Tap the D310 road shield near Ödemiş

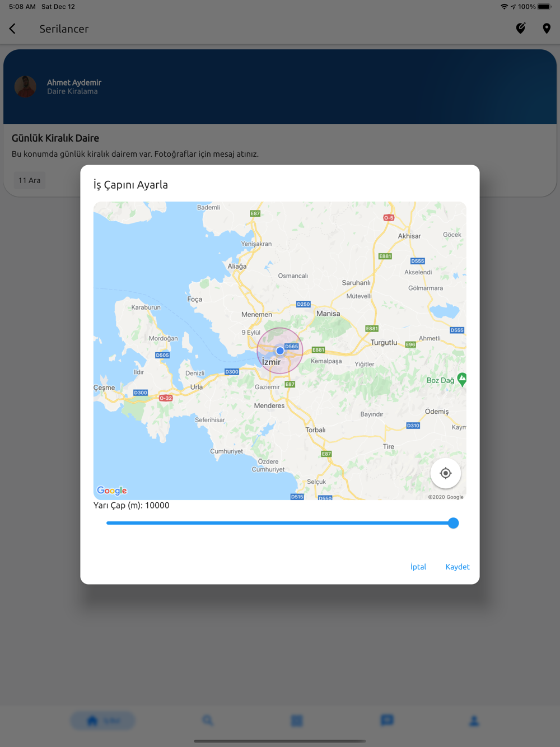click(x=413, y=426)
